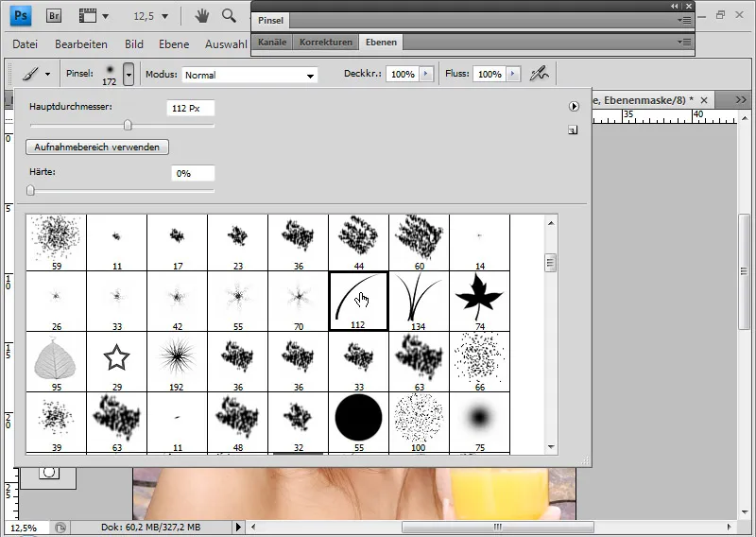Select the leaf vein brush 95
756x537 pixels.
pyautogui.click(x=57, y=362)
